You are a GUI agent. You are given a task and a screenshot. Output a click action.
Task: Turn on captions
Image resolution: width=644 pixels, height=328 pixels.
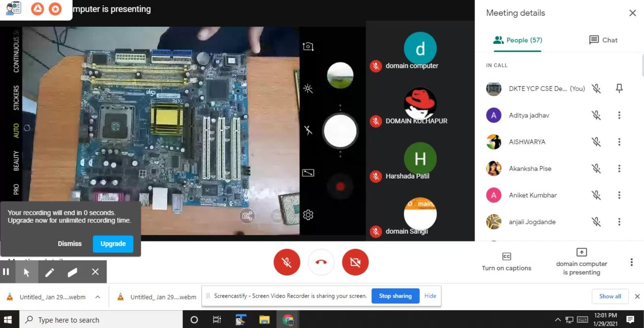tap(506, 262)
